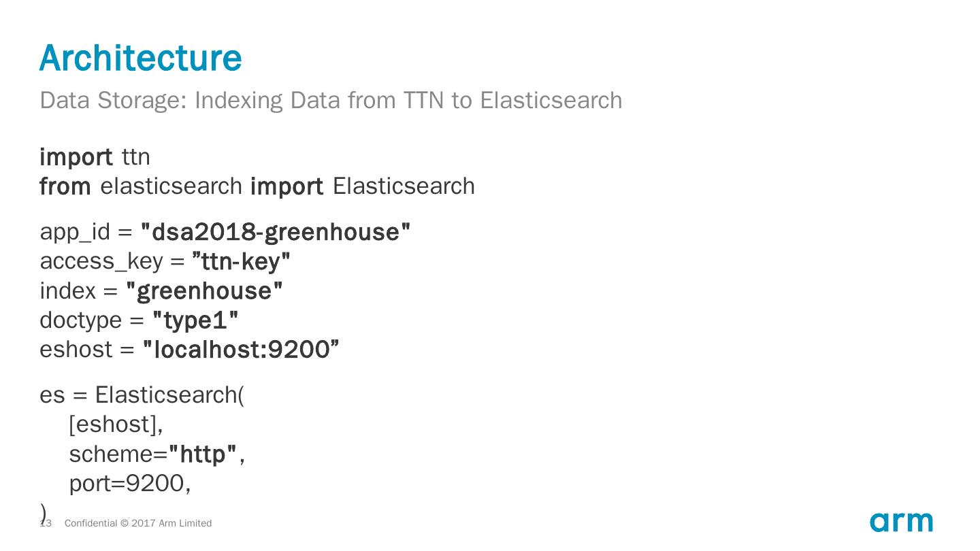This screenshot has width=980, height=551.
Task: Click the arm logo
Action: [900, 522]
